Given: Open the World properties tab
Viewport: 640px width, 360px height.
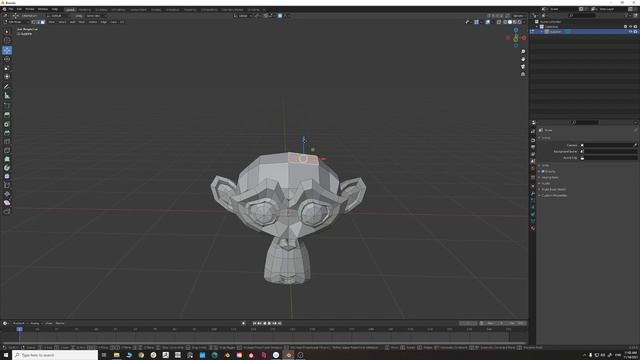Looking at the screenshot, I should (533, 169).
